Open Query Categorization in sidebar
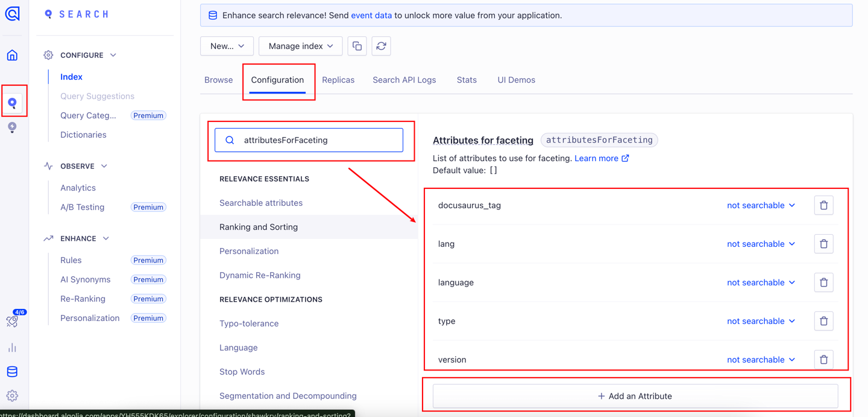 coord(88,115)
